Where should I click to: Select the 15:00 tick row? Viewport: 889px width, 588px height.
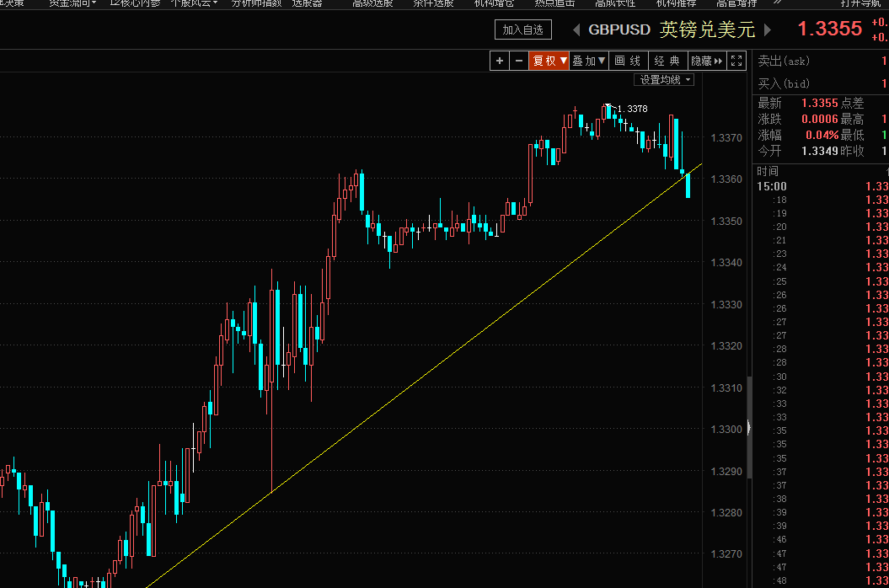point(822,186)
